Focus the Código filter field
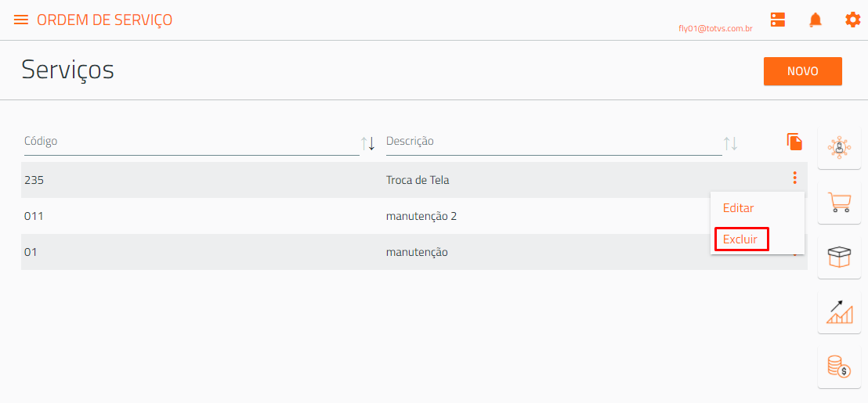The image size is (868, 403). point(190,142)
